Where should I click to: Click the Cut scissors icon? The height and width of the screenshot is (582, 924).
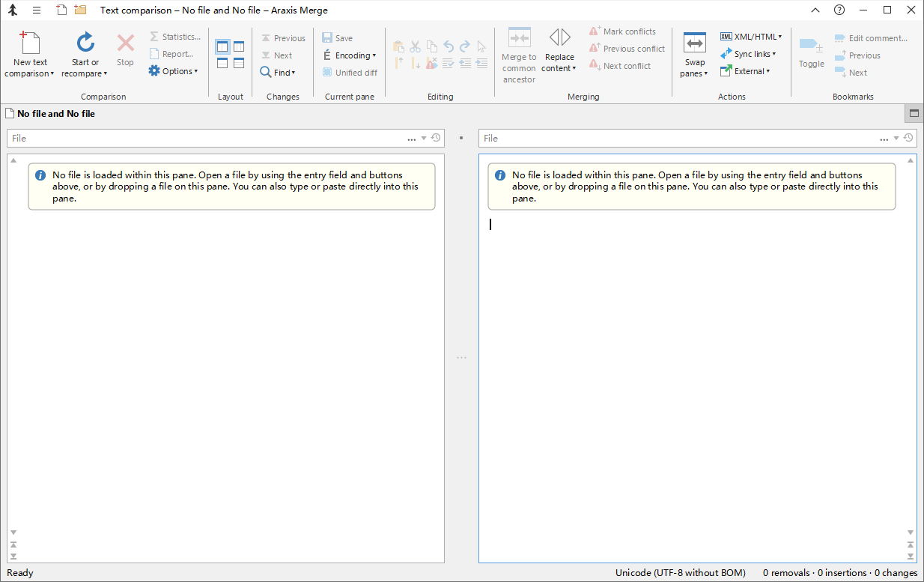(x=415, y=46)
